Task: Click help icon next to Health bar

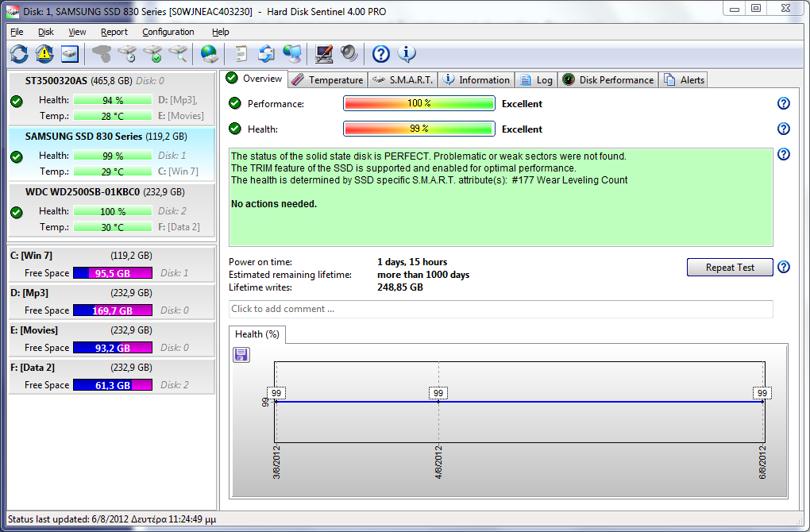Action: click(x=784, y=129)
